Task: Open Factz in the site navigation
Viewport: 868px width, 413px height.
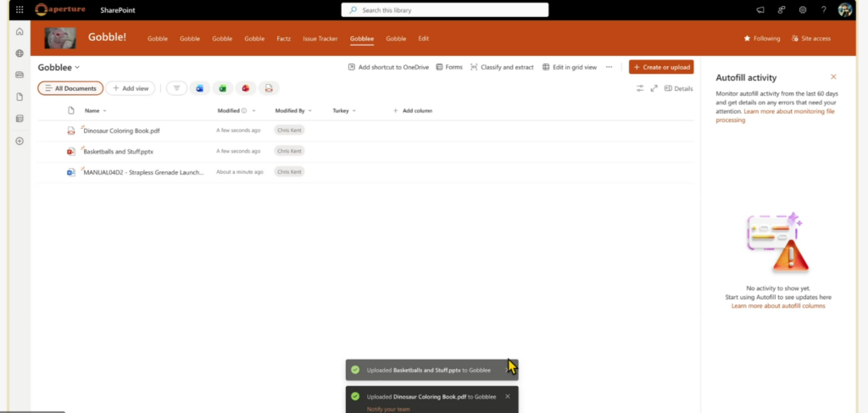Action: click(x=283, y=38)
